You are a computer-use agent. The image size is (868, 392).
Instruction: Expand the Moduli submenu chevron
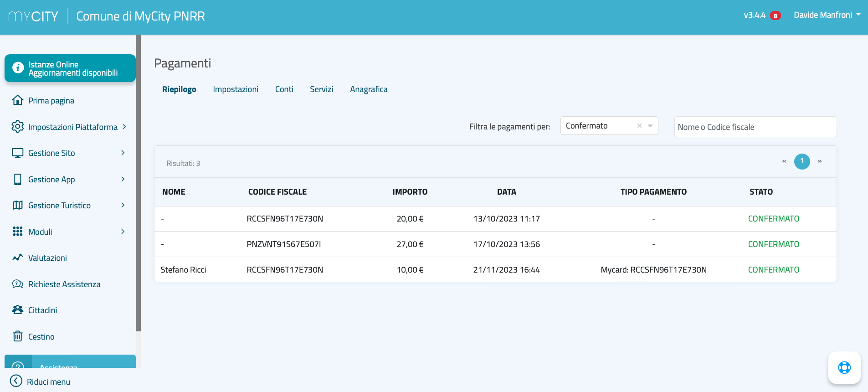(x=123, y=232)
